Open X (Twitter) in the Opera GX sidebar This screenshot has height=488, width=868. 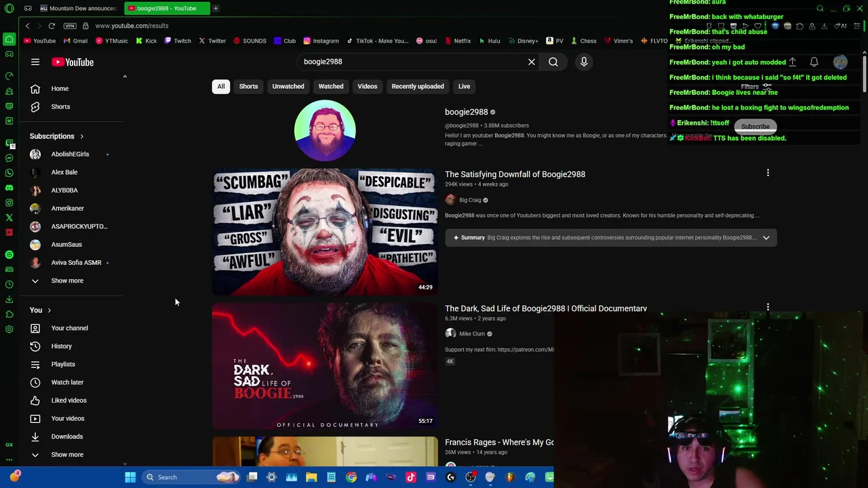tap(9, 218)
